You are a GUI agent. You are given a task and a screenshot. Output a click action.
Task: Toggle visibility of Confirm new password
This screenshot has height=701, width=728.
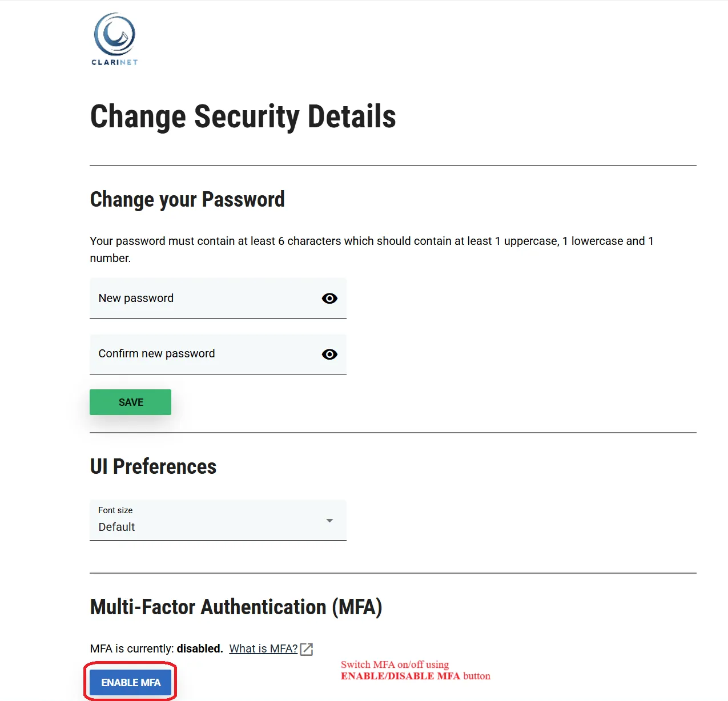pos(329,354)
